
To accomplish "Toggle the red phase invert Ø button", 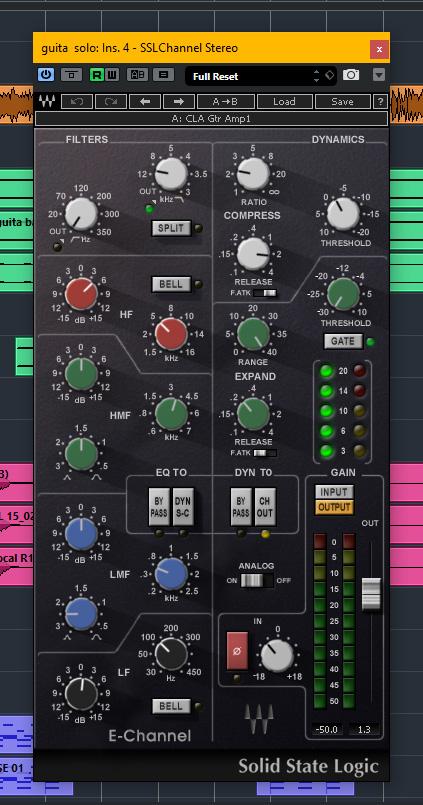I will pos(237,650).
